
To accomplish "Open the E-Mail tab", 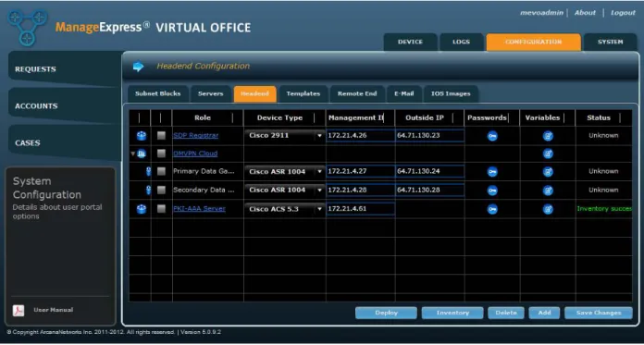I will click(403, 94).
